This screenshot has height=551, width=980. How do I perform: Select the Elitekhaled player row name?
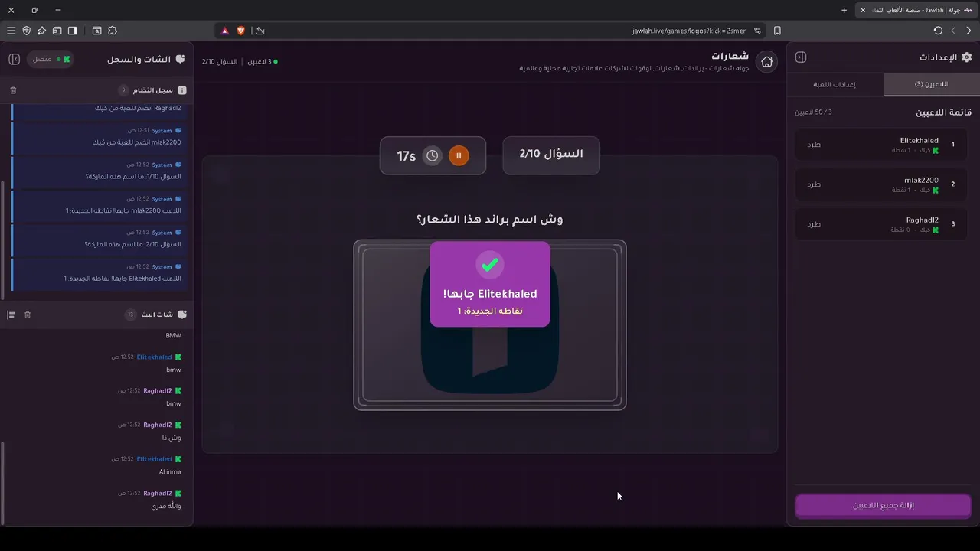[x=919, y=141]
